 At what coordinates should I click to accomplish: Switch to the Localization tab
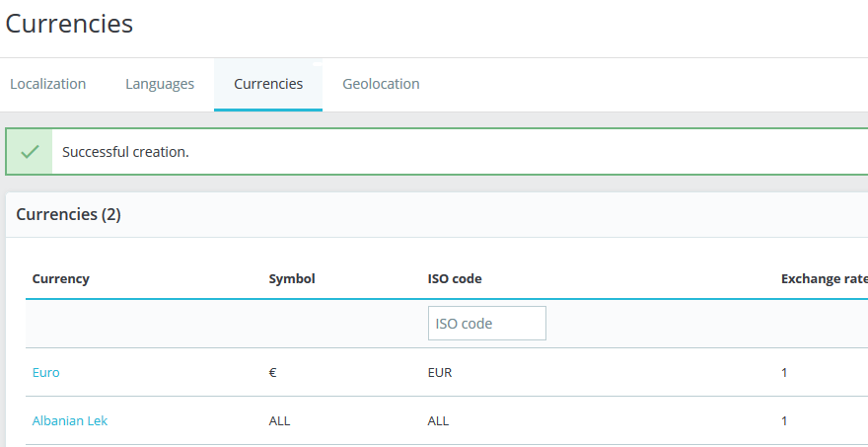pyautogui.click(x=48, y=84)
